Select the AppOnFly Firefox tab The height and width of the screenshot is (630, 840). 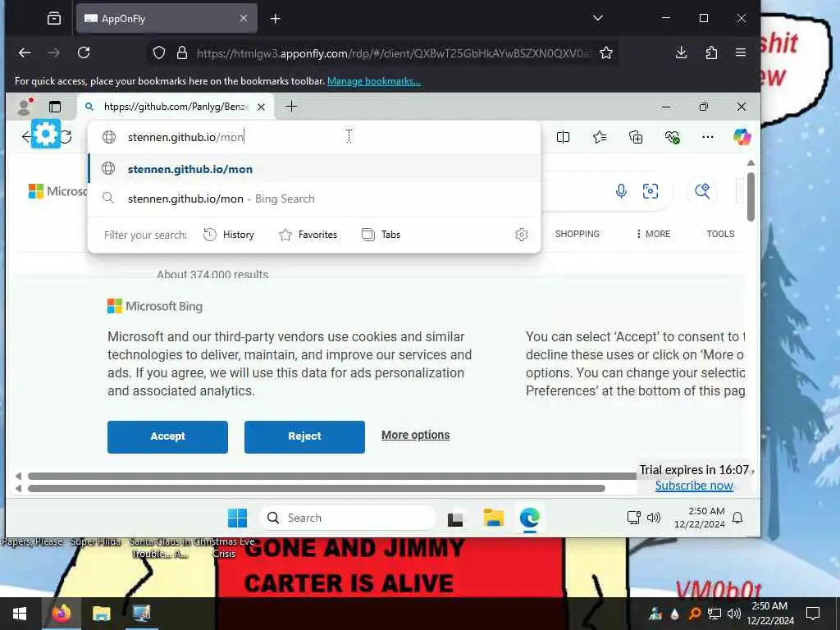coord(167,19)
